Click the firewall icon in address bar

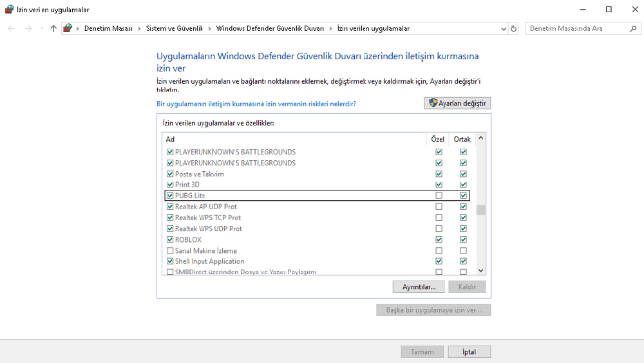click(68, 28)
